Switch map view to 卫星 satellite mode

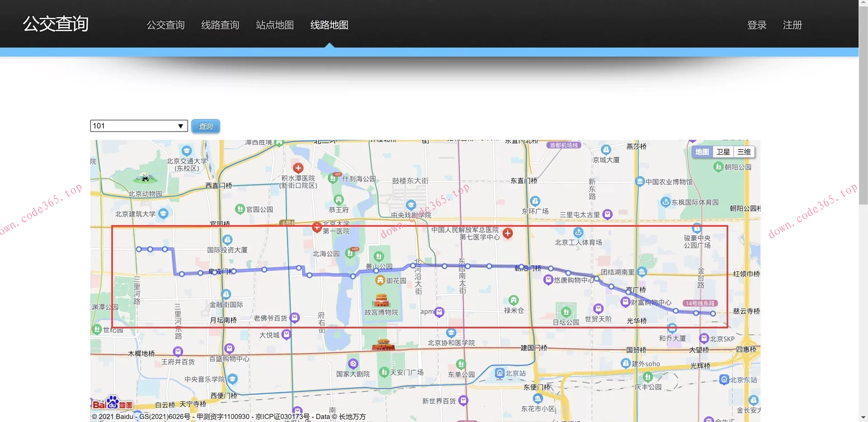coord(723,152)
